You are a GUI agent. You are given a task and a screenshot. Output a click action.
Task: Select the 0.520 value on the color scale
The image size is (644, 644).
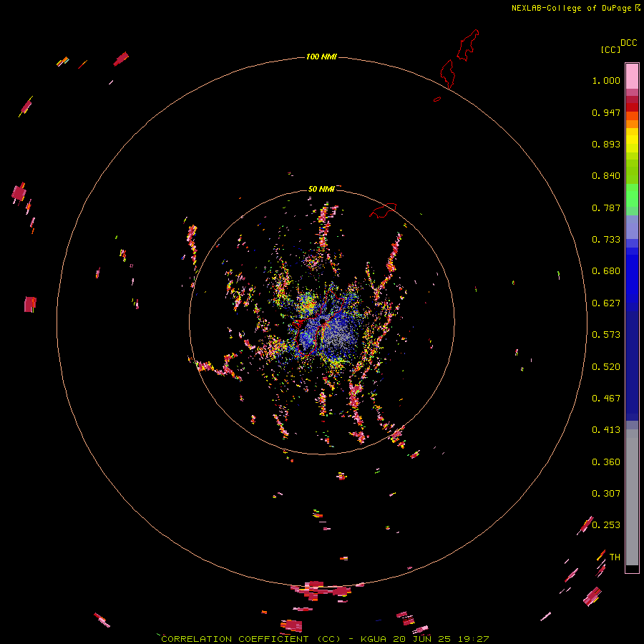coord(606,367)
